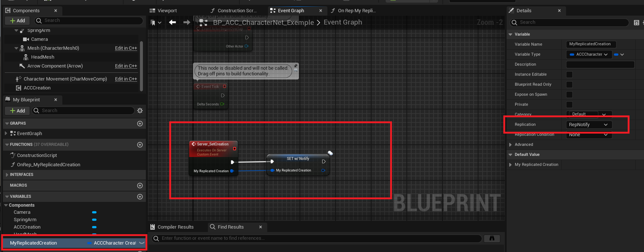Open the Replication dropdown set to RepNotify
This screenshot has height=252, width=644.
(589, 125)
